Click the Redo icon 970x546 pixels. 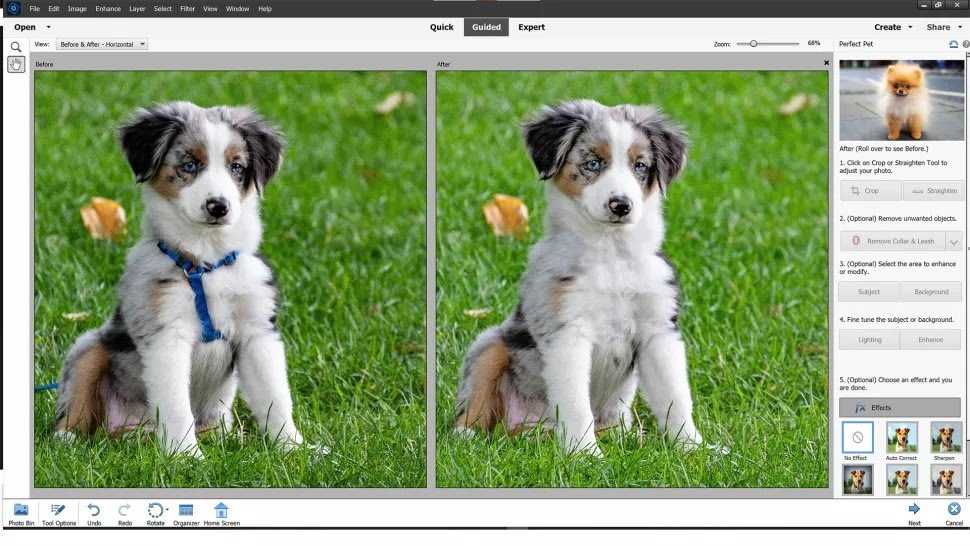point(125,511)
